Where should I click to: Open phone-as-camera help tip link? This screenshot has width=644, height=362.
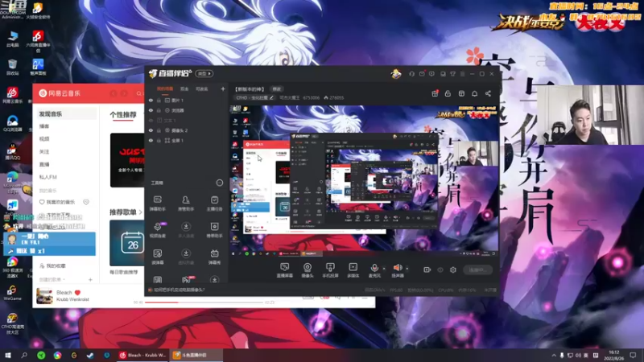[180, 290]
